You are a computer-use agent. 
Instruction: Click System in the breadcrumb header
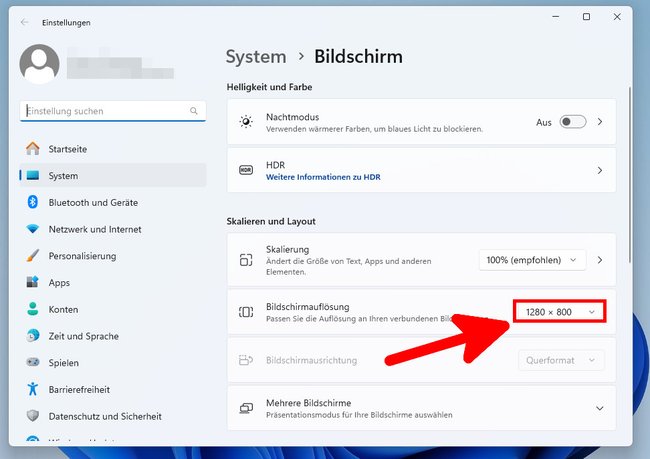click(x=256, y=57)
